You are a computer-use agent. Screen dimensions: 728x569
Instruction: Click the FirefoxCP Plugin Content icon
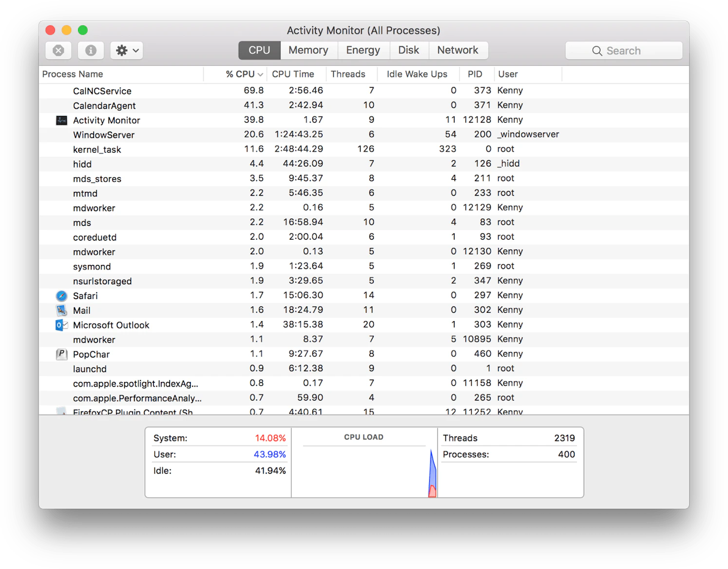[x=61, y=412]
